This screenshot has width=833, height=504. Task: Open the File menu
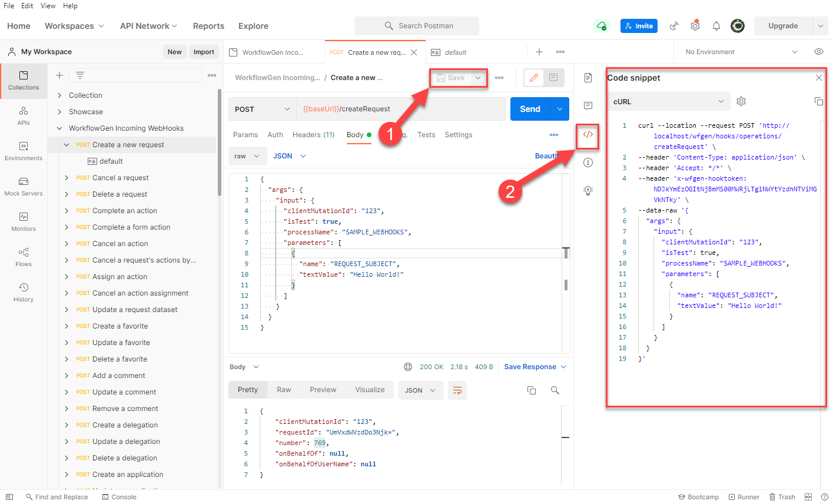[9, 6]
